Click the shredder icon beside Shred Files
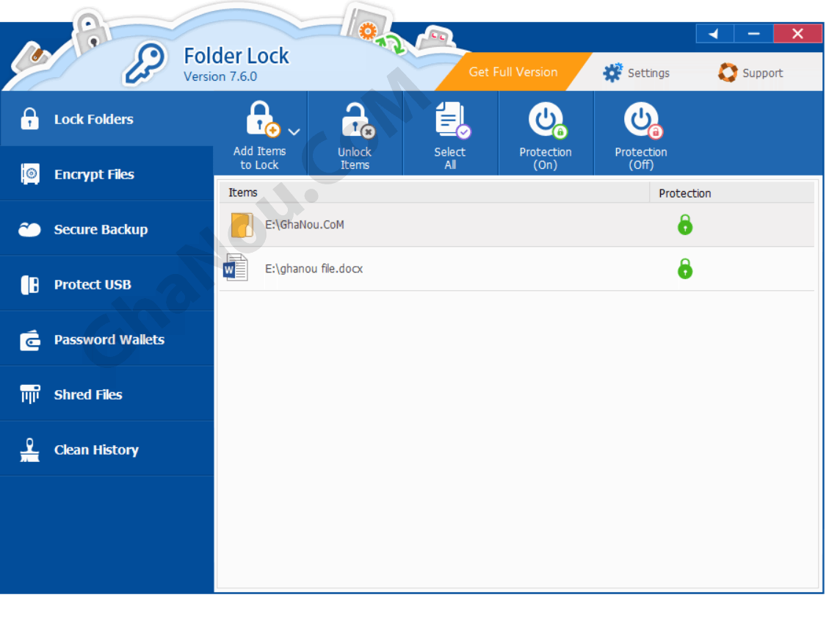Image resolution: width=840 pixels, height=628 pixels. tap(30, 394)
